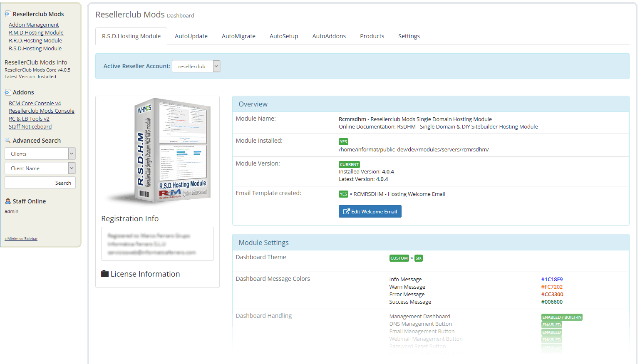Click the Error Message color #CC3300
Viewport: 640px width, 364px height.
coord(552,295)
